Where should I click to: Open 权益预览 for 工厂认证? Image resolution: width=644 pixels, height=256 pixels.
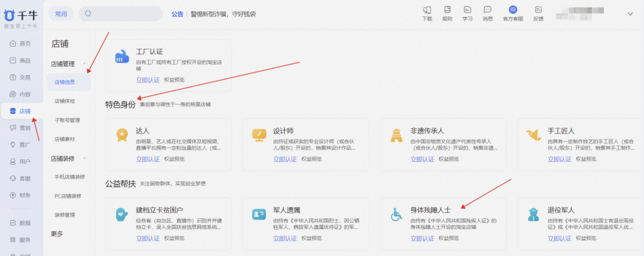coord(174,80)
